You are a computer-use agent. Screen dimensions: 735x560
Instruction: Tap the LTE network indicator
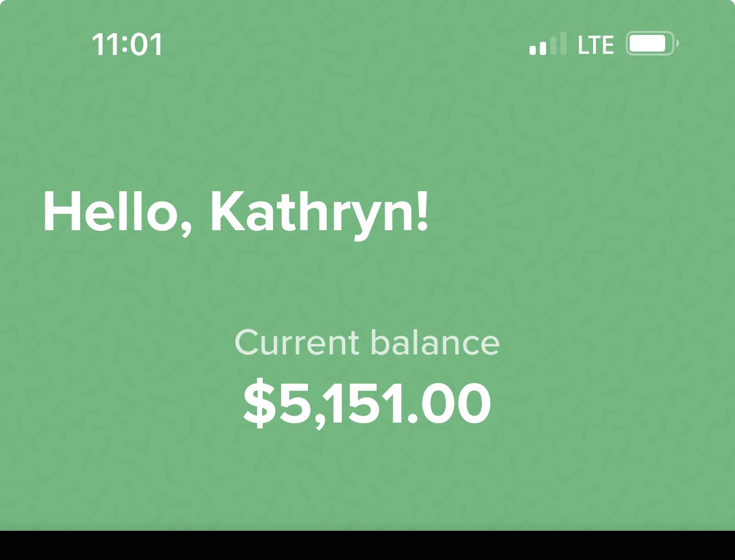(596, 45)
